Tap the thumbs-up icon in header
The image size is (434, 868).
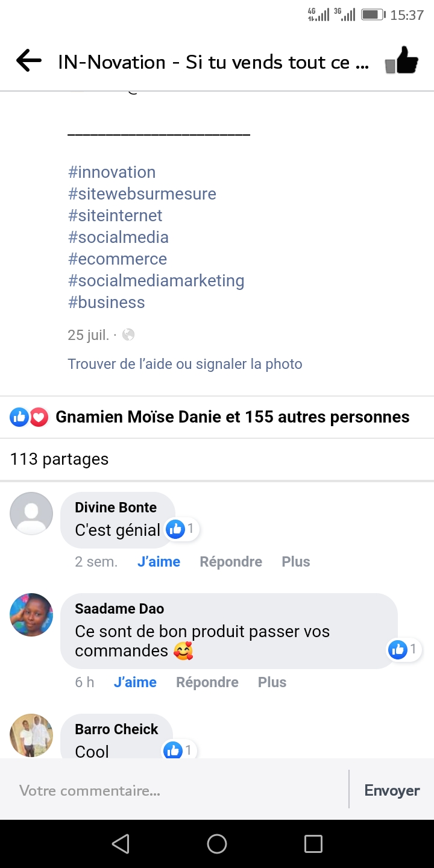tap(402, 61)
